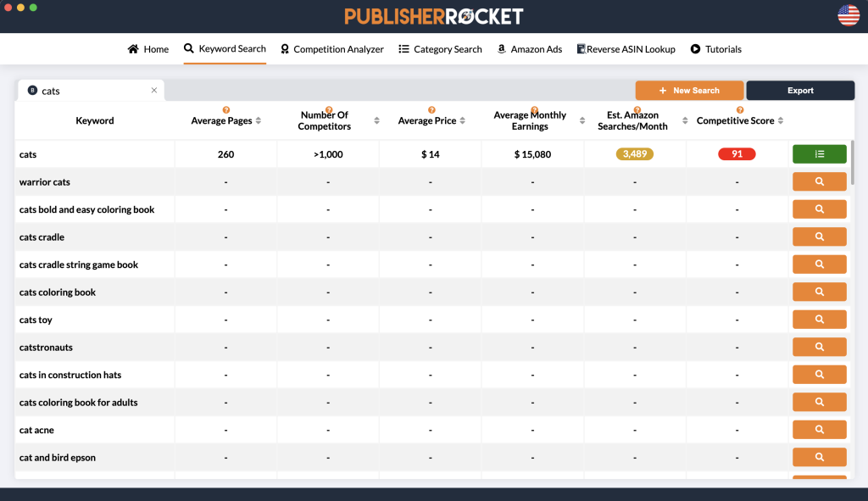Click the help icon above Average Price

[431, 110]
